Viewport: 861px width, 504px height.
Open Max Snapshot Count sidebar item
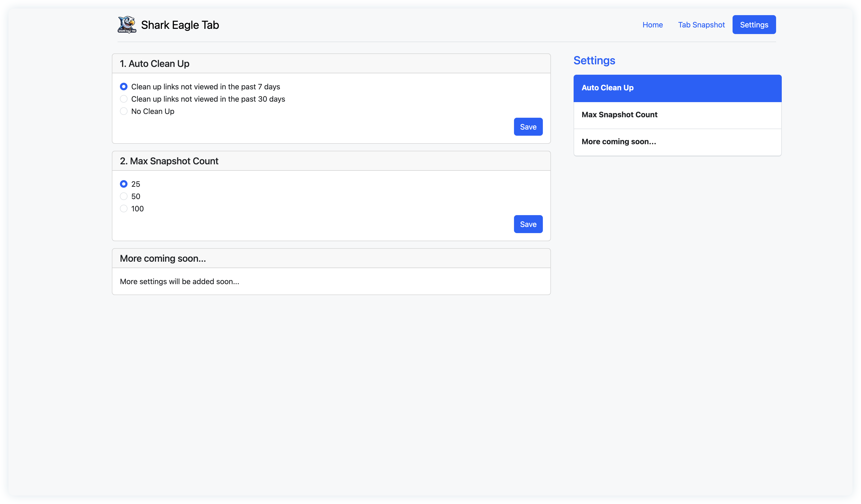(677, 115)
